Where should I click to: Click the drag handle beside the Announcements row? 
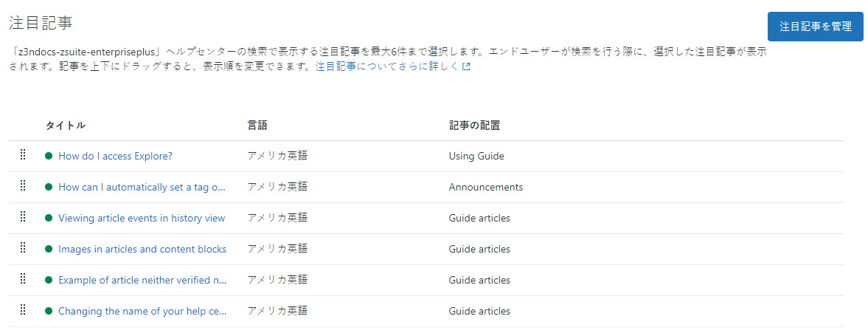click(x=24, y=186)
